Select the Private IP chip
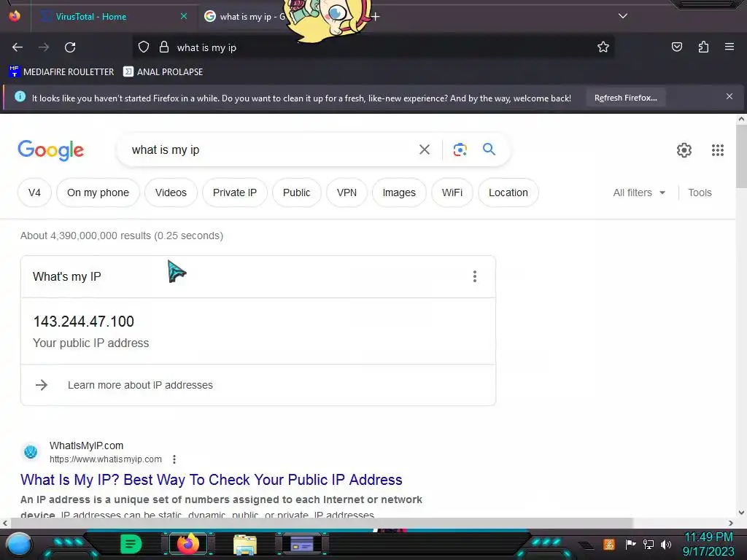 point(235,192)
